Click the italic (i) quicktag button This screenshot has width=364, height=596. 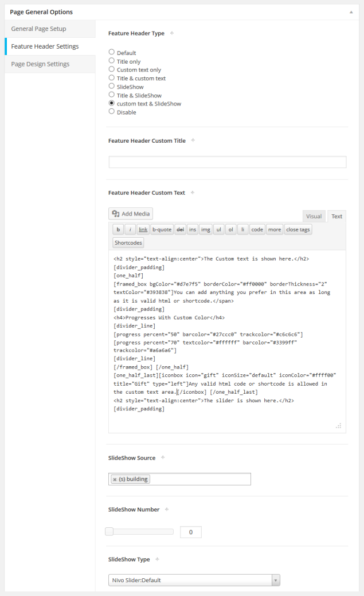(130, 229)
